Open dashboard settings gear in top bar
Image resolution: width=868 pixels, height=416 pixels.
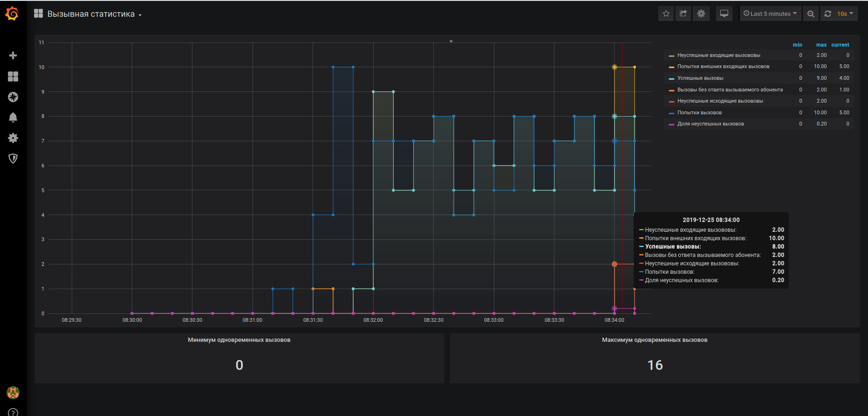click(x=701, y=14)
